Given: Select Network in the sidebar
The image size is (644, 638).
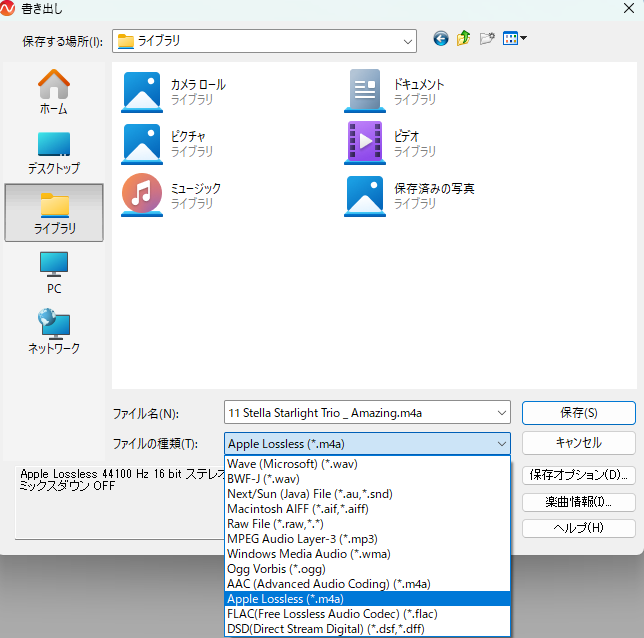Looking at the screenshot, I should coord(54,332).
